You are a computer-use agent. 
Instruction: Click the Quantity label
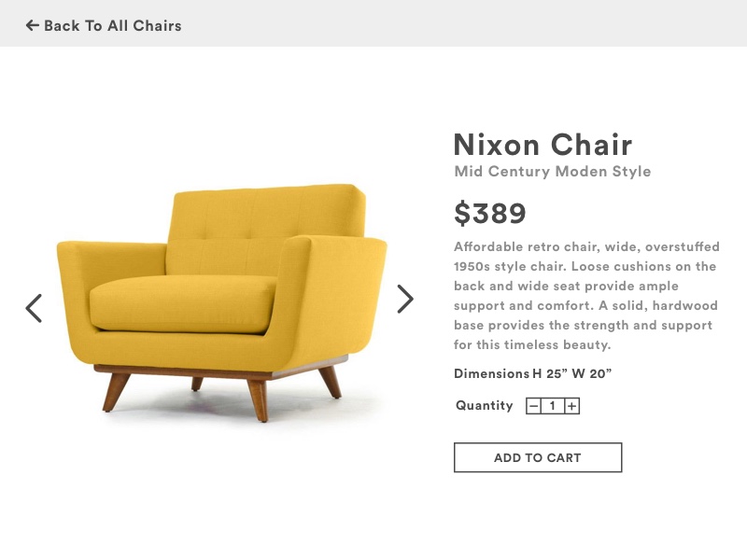tap(484, 406)
